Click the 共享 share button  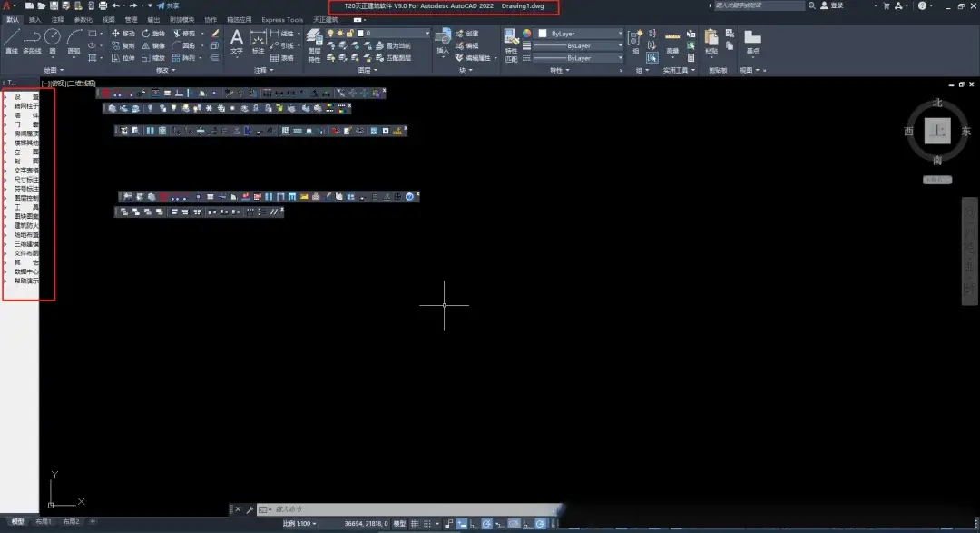(167, 5)
